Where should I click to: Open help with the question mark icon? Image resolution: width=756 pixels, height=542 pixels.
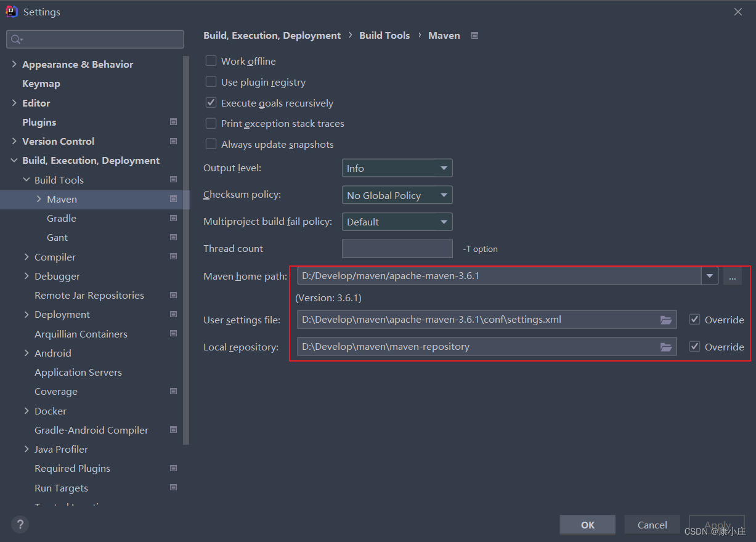[20, 525]
